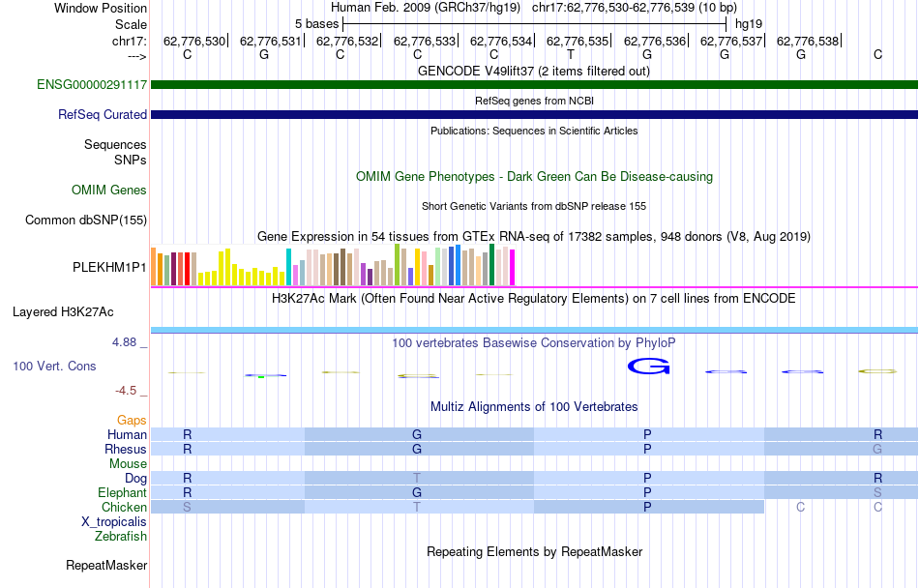Click the 5 bases scale bar

(x=534, y=24)
